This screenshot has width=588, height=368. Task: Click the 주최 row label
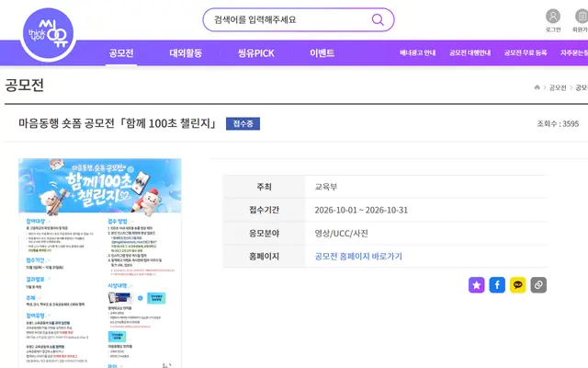tap(264, 187)
